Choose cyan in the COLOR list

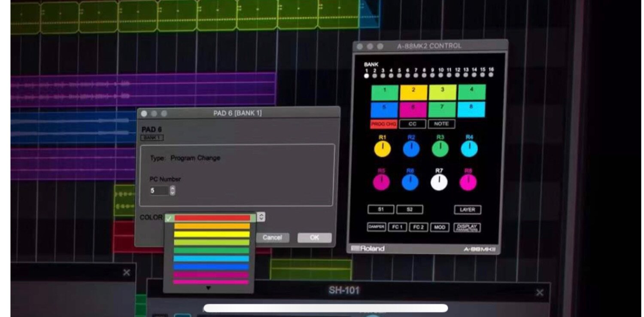(x=212, y=259)
